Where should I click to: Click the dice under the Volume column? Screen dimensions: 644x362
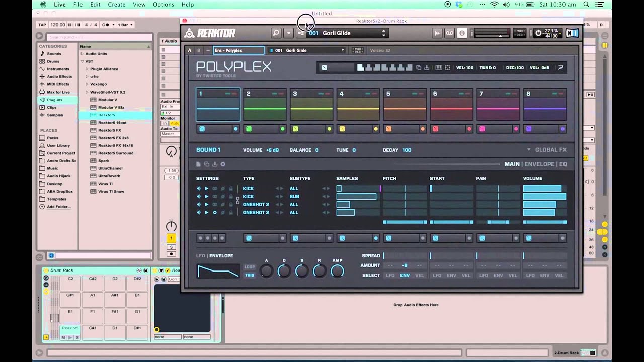click(529, 238)
